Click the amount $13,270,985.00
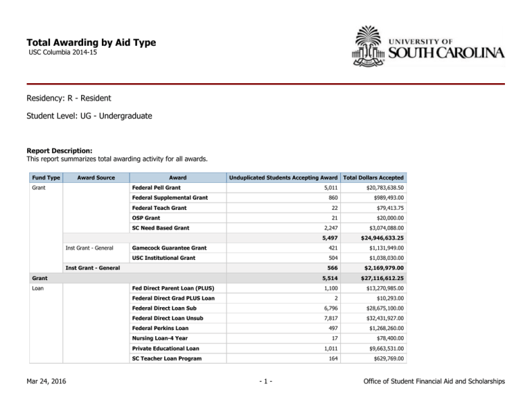The width and height of the screenshot is (532, 411). [385, 288]
